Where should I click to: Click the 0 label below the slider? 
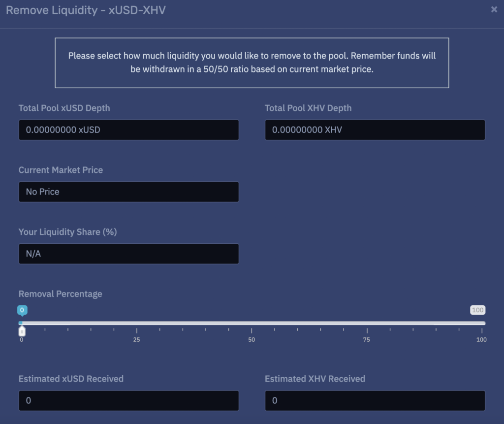[22, 340]
